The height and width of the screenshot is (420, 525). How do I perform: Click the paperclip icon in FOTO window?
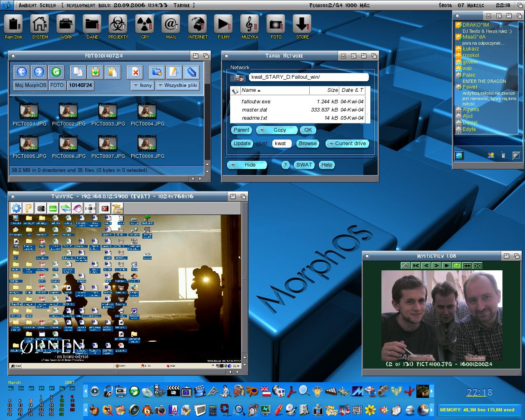[191, 72]
